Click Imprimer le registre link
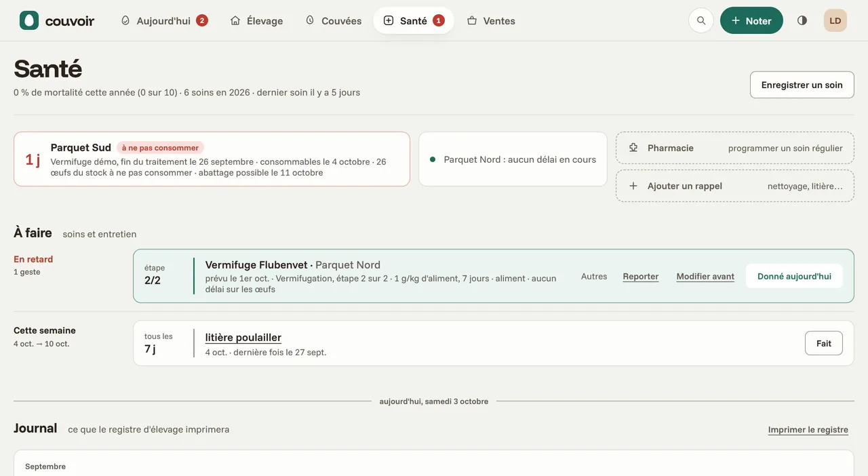Image resolution: width=868 pixels, height=476 pixels. 808,429
